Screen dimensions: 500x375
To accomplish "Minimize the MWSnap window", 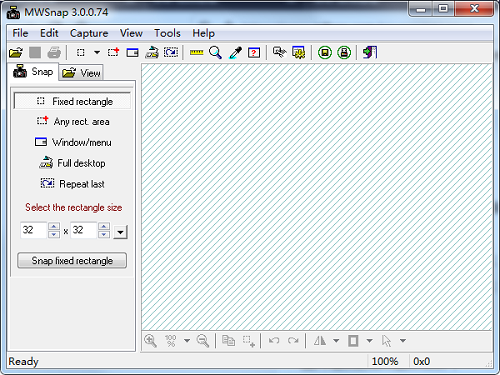I will pos(421,9).
